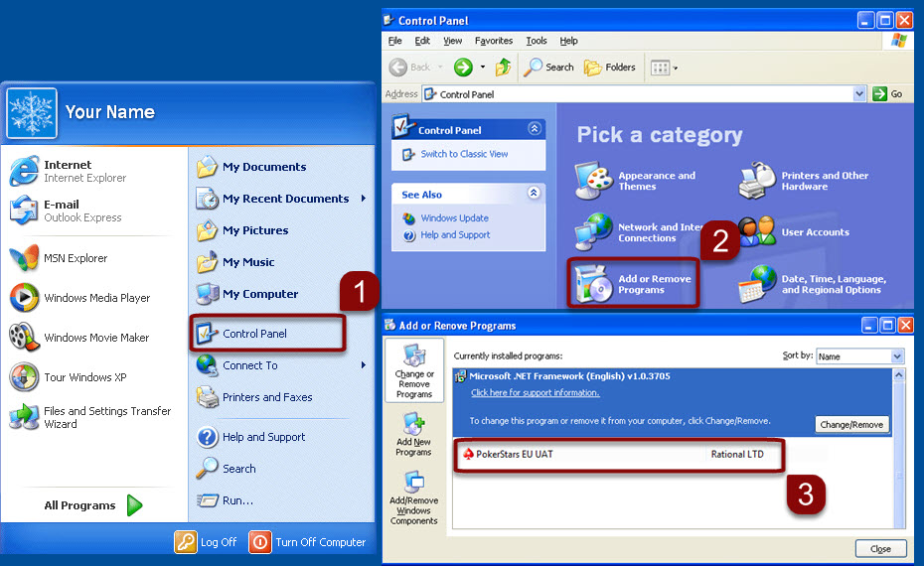Open the User Accounts category icon

click(758, 232)
